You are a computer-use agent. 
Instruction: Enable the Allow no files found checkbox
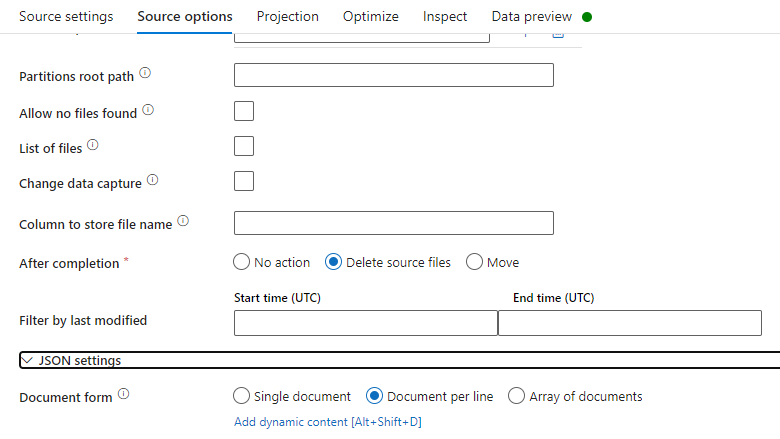[243, 111]
